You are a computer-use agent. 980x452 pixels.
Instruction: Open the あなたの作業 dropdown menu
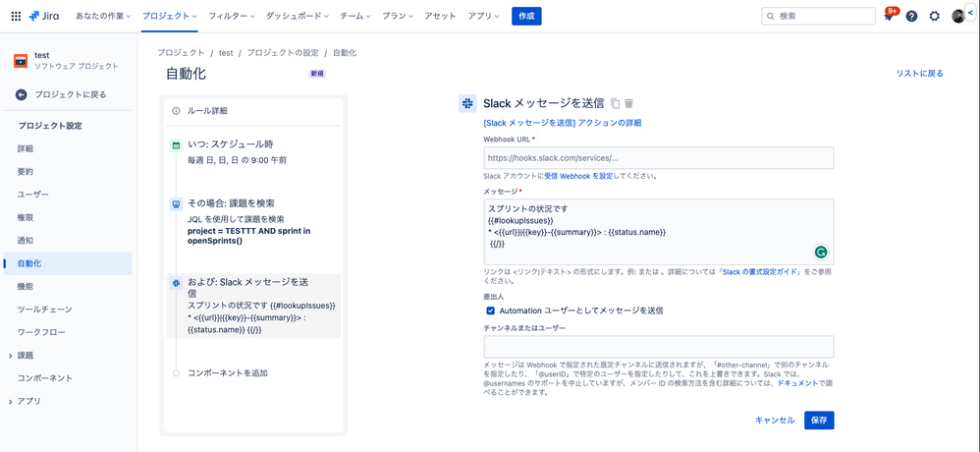103,17
